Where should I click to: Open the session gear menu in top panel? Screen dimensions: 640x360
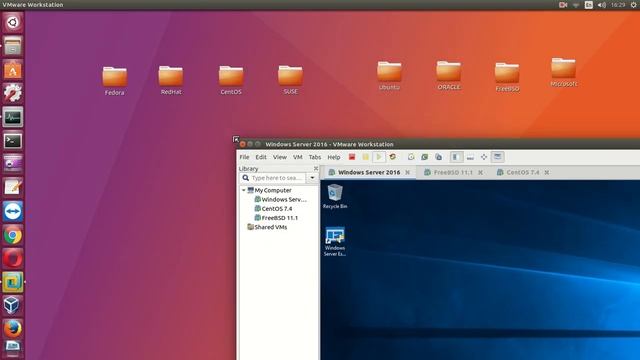(x=634, y=5)
